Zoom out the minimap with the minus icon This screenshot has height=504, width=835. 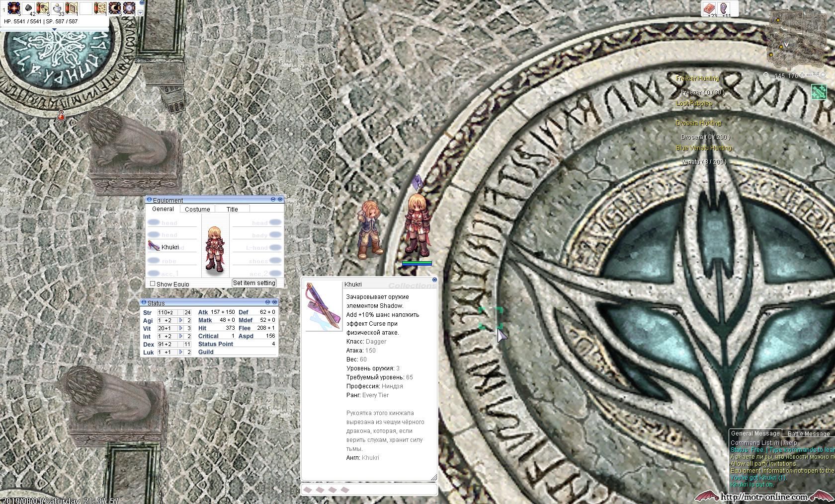809,75
